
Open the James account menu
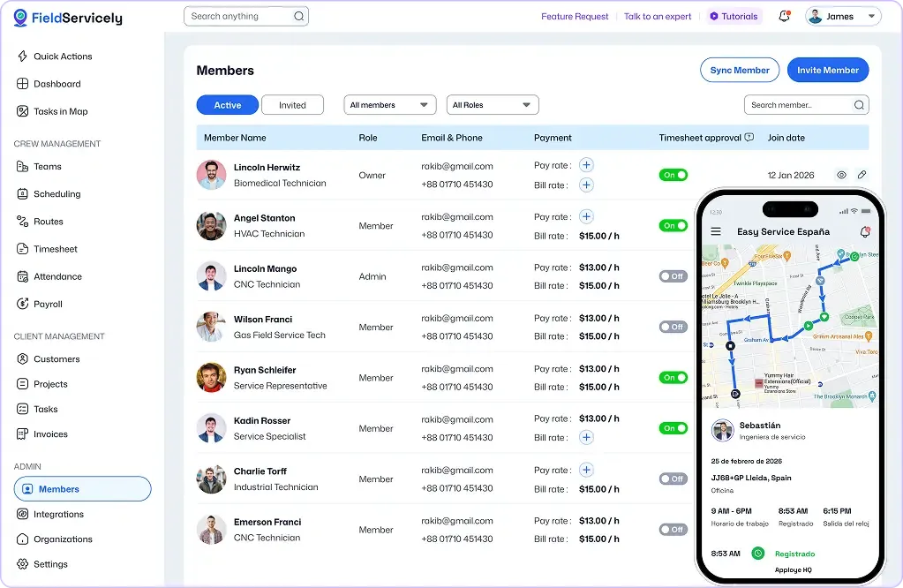click(x=842, y=15)
